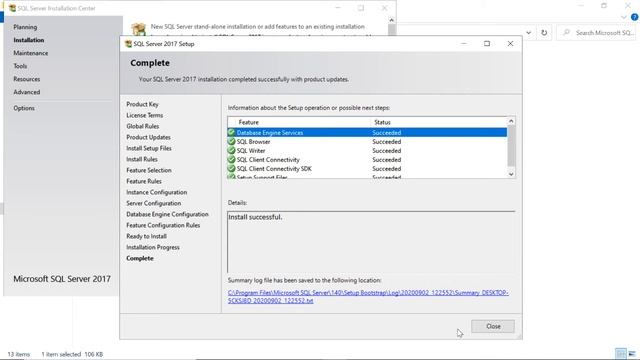Viewport: 640px width, 360px height.
Task: Click the Ready to Install step
Action: point(146,236)
